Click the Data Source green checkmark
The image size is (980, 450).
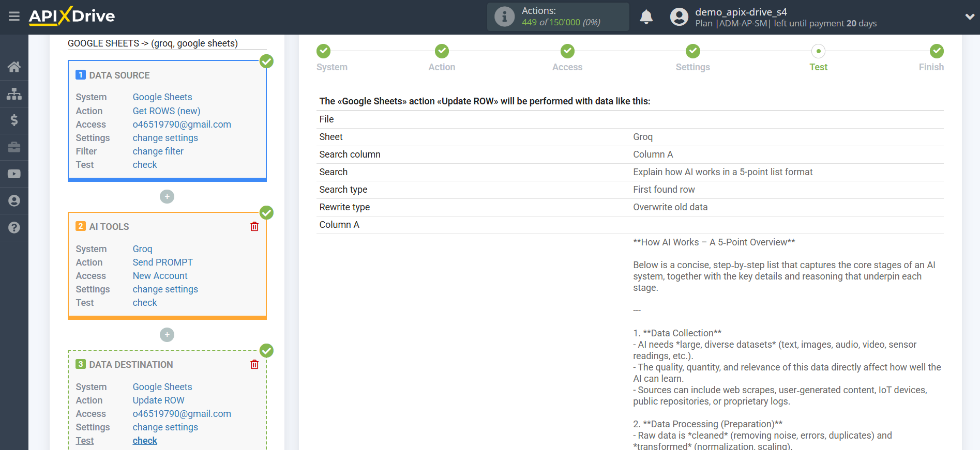click(x=266, y=61)
